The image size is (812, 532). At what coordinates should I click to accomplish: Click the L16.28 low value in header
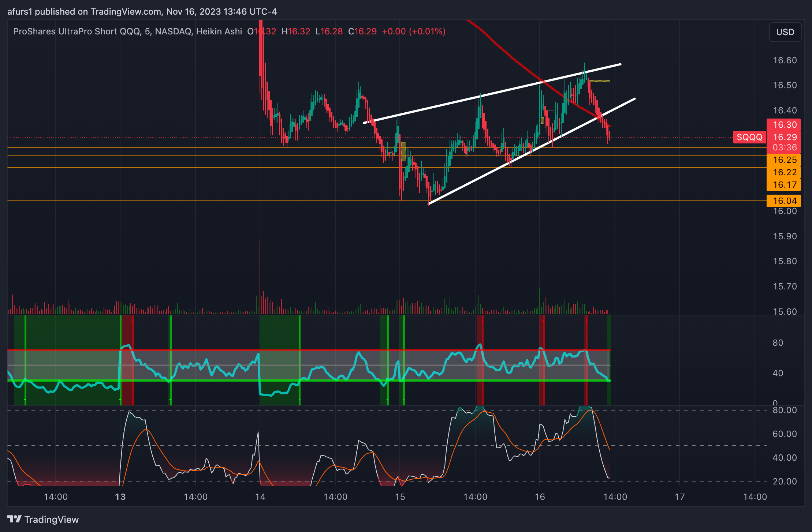[x=329, y=31]
